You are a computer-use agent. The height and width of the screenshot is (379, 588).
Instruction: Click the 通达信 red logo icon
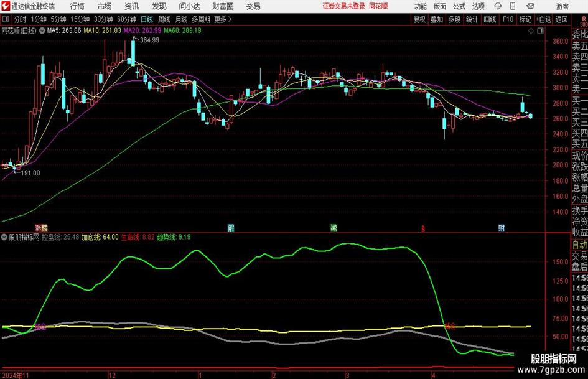6,6
